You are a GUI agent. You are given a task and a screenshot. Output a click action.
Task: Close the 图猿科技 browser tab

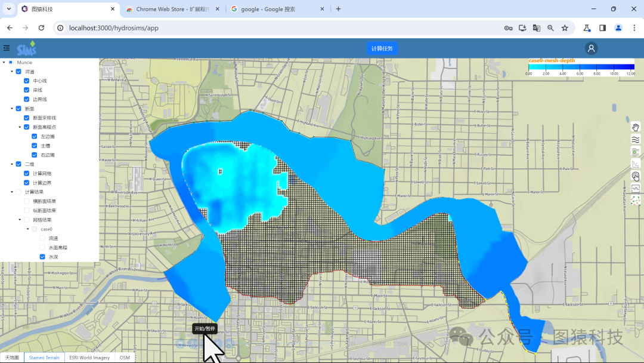pos(113,8)
